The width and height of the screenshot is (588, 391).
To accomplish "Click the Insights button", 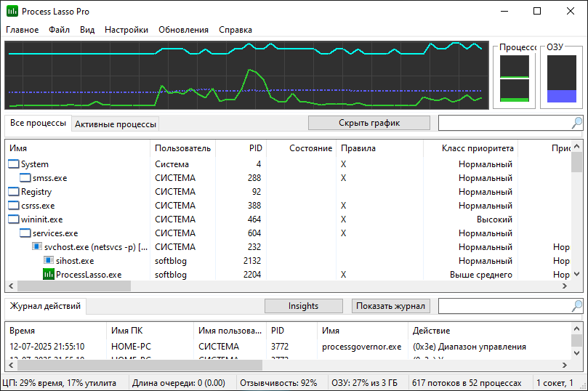I will (x=303, y=306).
